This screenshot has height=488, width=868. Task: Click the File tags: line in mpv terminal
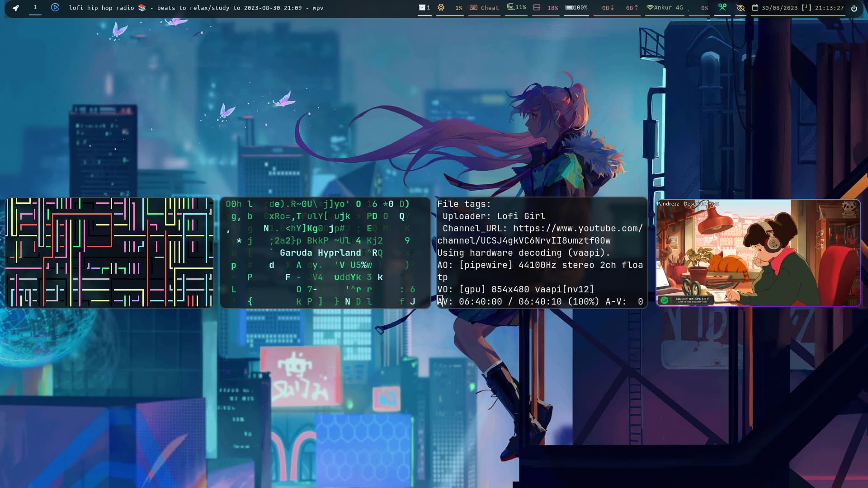point(464,204)
